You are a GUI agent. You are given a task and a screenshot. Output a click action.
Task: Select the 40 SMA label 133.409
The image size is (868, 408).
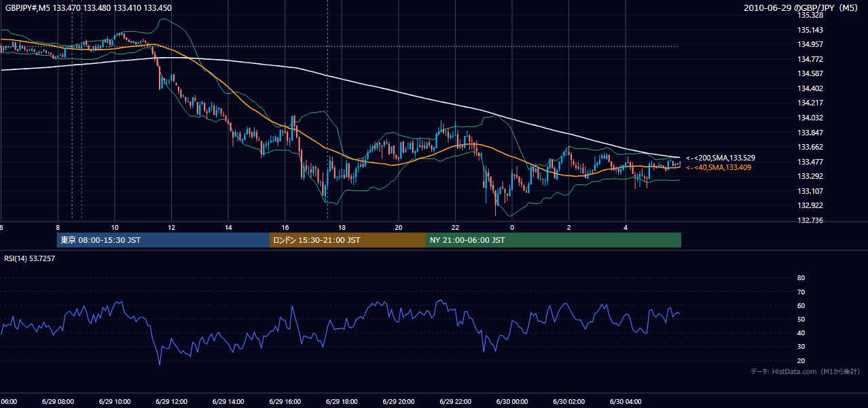(719, 167)
